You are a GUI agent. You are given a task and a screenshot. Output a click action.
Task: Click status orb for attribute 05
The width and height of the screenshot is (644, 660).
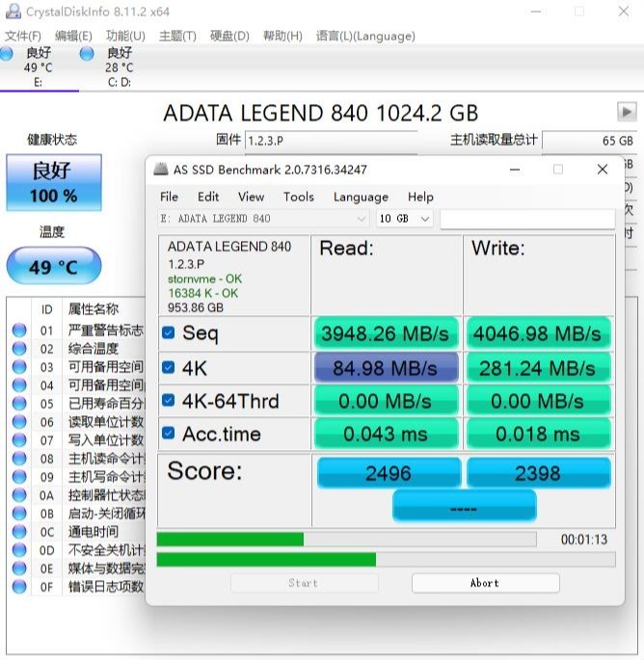pos(19,404)
